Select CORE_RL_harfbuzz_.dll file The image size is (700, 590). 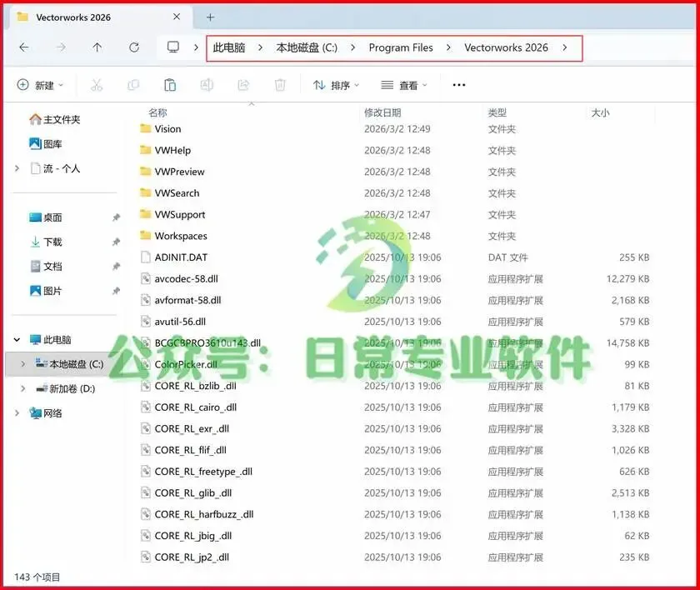[x=197, y=514]
